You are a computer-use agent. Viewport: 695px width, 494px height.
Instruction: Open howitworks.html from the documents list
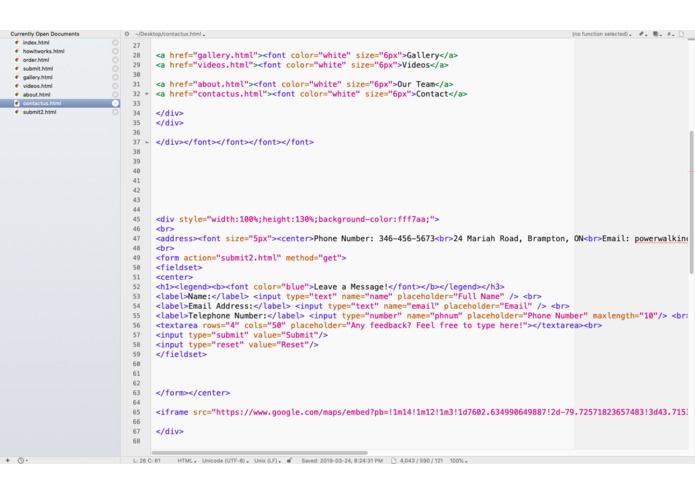click(x=43, y=51)
